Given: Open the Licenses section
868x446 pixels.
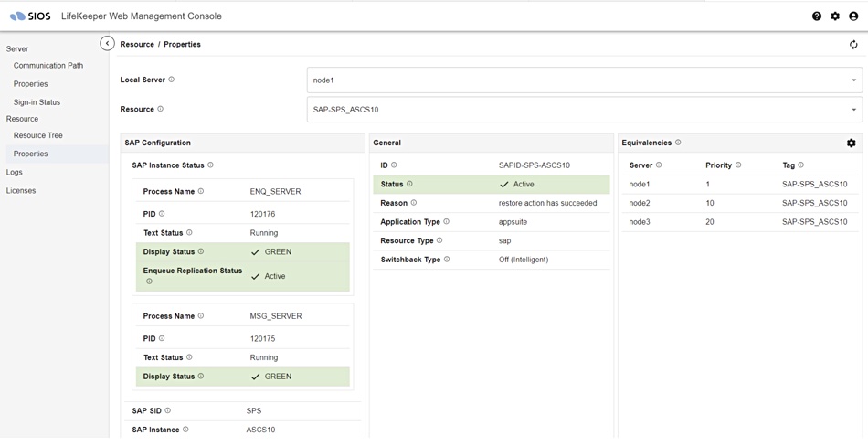Looking at the screenshot, I should click(x=20, y=191).
